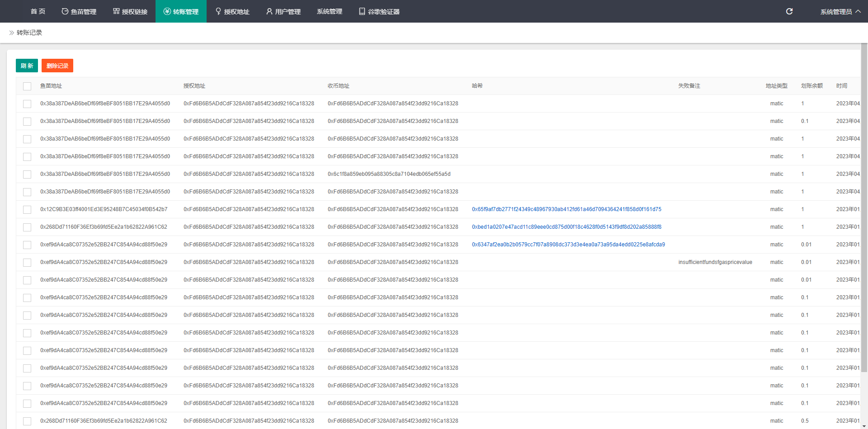Toggle the select-all checkbox in table header
This screenshot has height=429, width=868.
[x=27, y=86]
